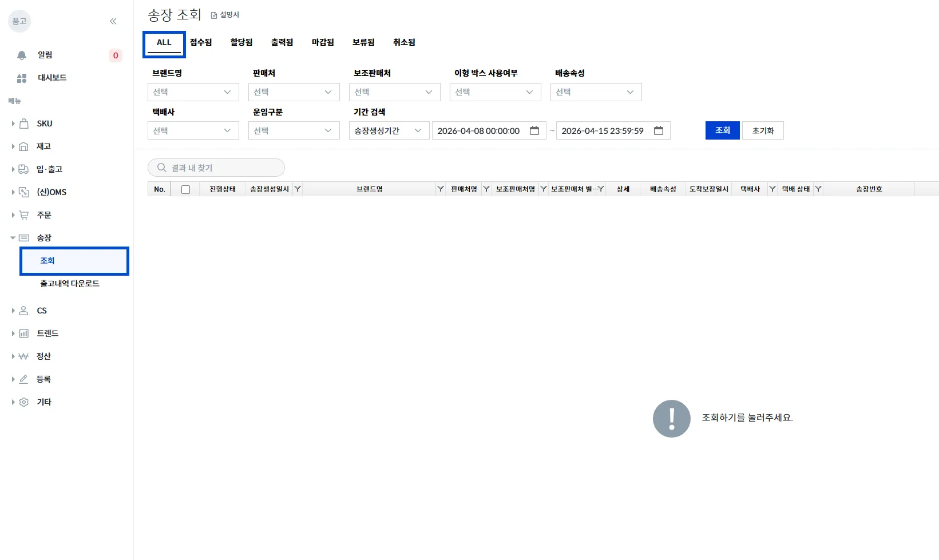Click the CS person icon
Image resolution: width=939 pixels, height=560 pixels.
pos(23,311)
